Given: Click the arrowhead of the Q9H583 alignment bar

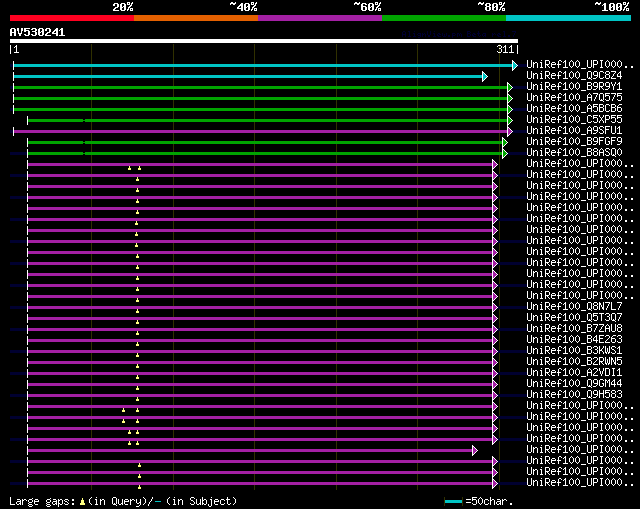Looking at the screenshot, I should pyautogui.click(x=494, y=395).
